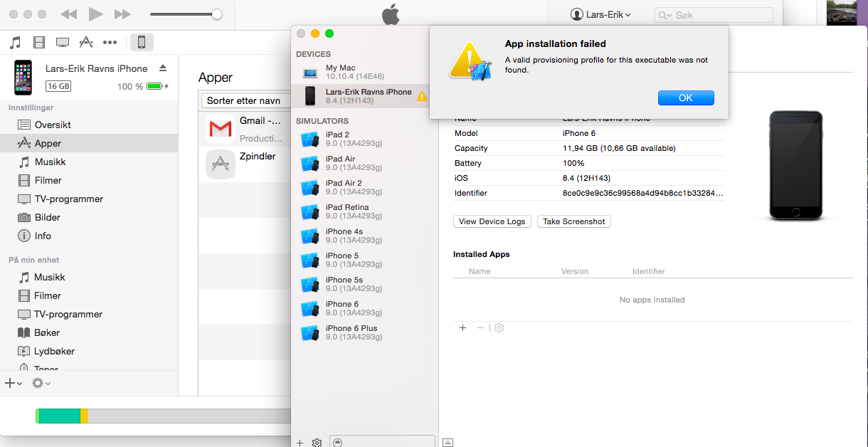Click the yellow warning triangle beside the iPhone device
868x447 pixels.
422,95
